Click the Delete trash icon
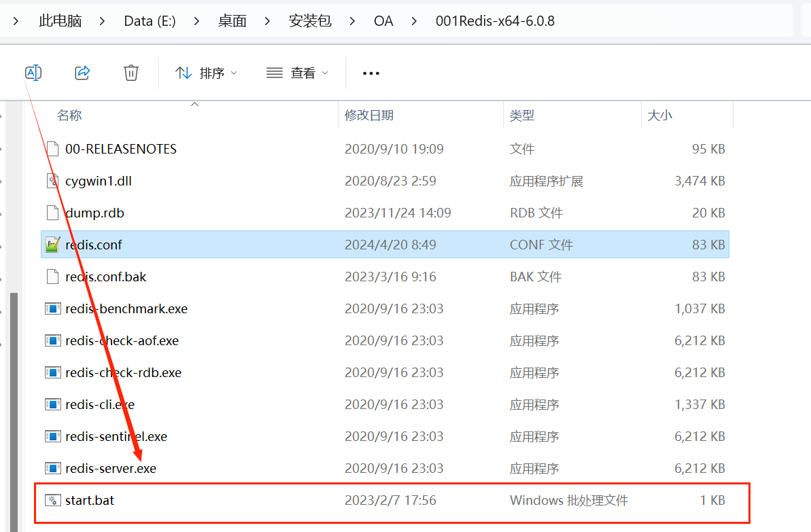The image size is (811, 532). tap(131, 73)
